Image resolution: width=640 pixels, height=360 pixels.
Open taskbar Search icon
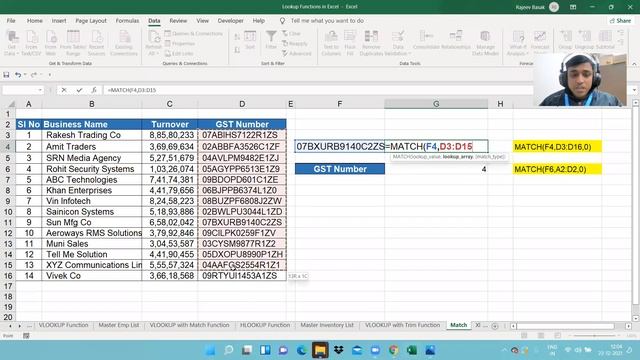[x=229, y=350]
